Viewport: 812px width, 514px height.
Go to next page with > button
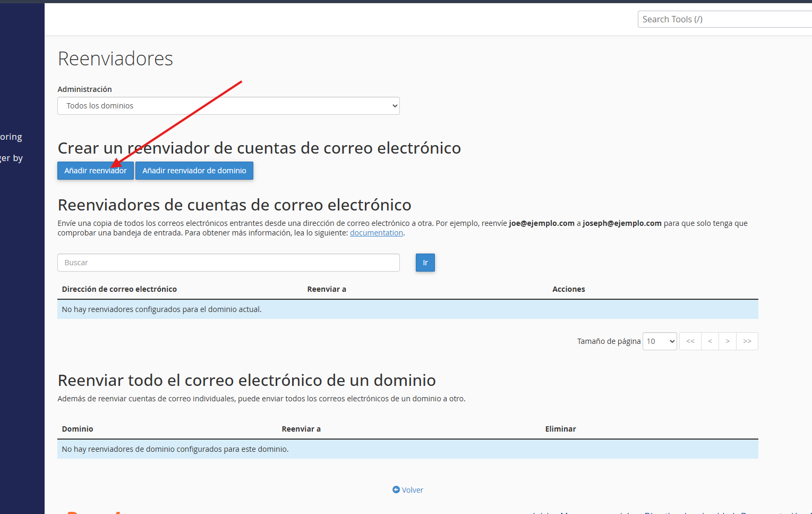click(x=728, y=341)
